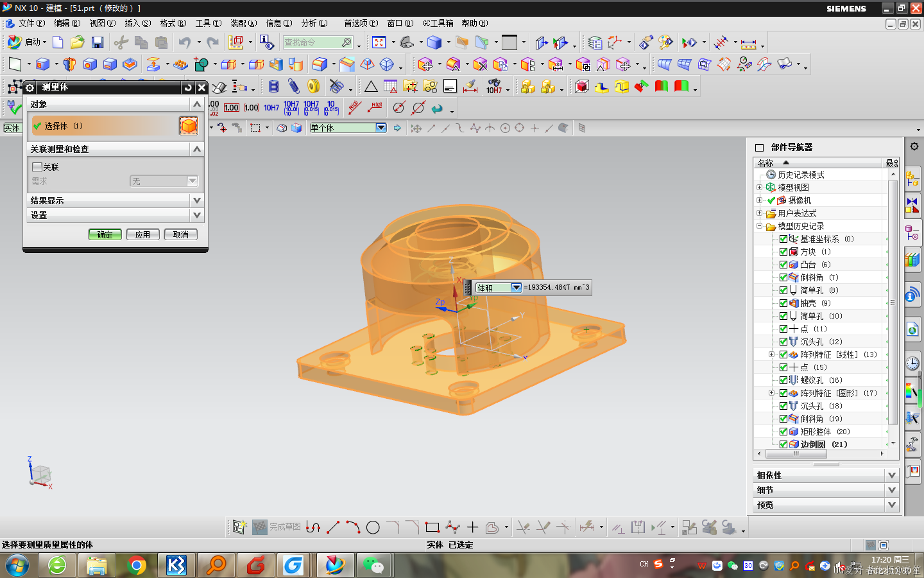
Task: Open the 插入(S) menu
Action: pyautogui.click(x=138, y=23)
